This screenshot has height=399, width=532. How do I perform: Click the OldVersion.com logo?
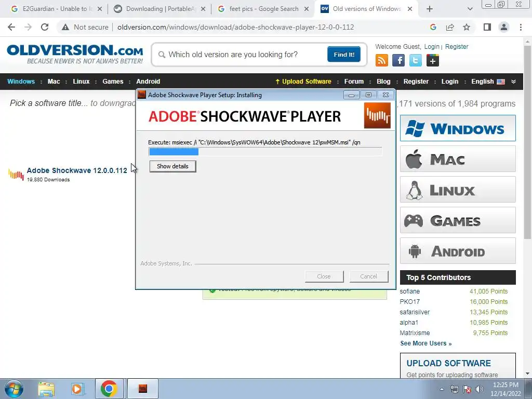pos(75,54)
